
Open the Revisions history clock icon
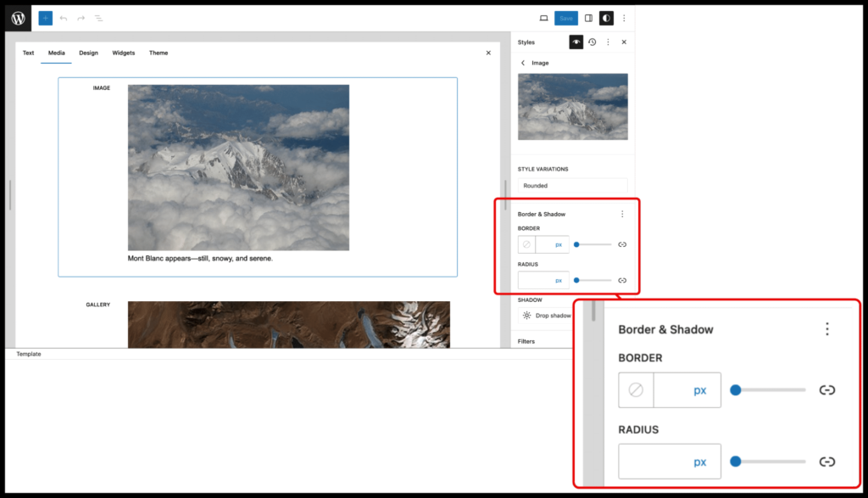tap(592, 42)
